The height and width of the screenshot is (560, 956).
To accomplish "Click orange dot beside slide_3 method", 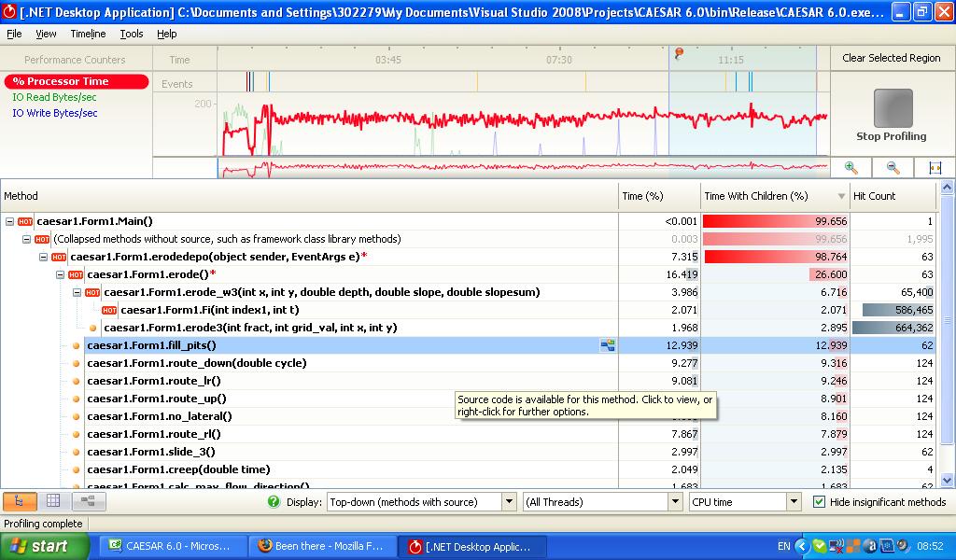I will (x=77, y=452).
